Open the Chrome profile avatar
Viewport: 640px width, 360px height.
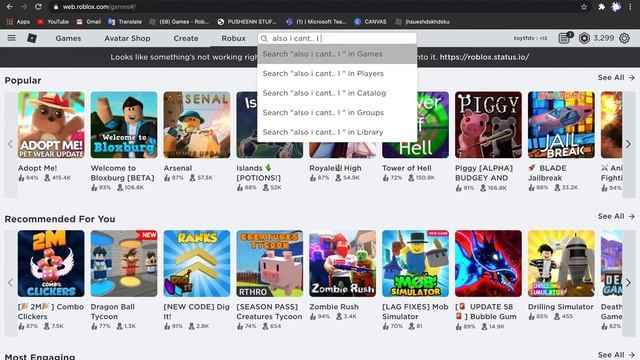[x=616, y=7]
